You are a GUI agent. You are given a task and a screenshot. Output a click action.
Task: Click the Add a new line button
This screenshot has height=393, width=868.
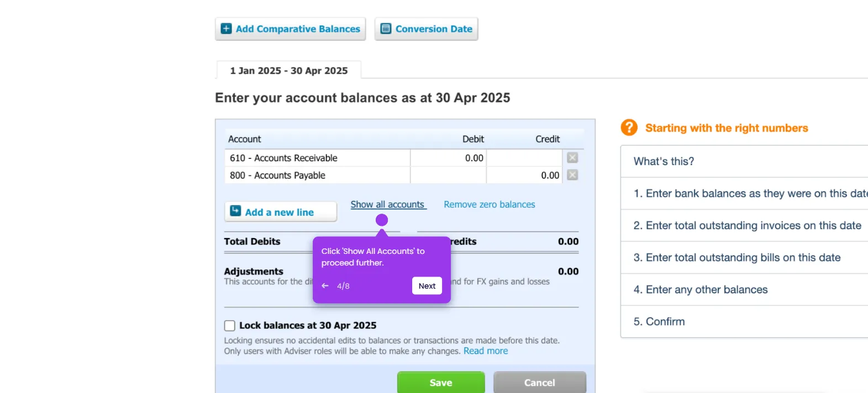point(281,211)
